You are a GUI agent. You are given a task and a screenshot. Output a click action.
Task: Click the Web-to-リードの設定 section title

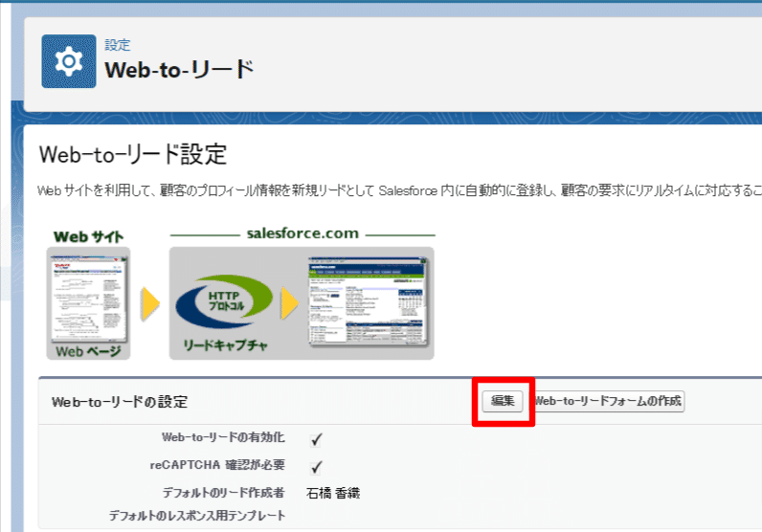[120, 402]
